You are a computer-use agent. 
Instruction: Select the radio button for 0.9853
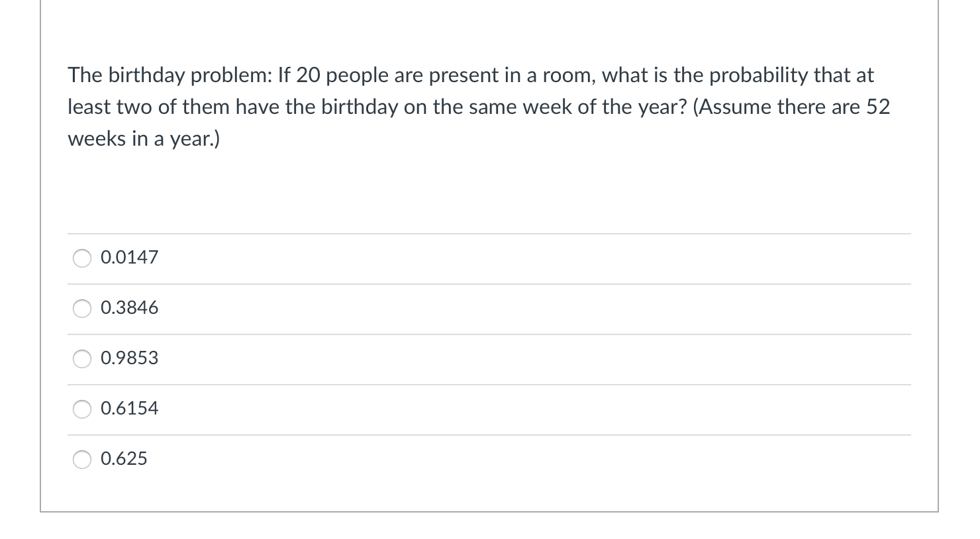tap(81, 358)
